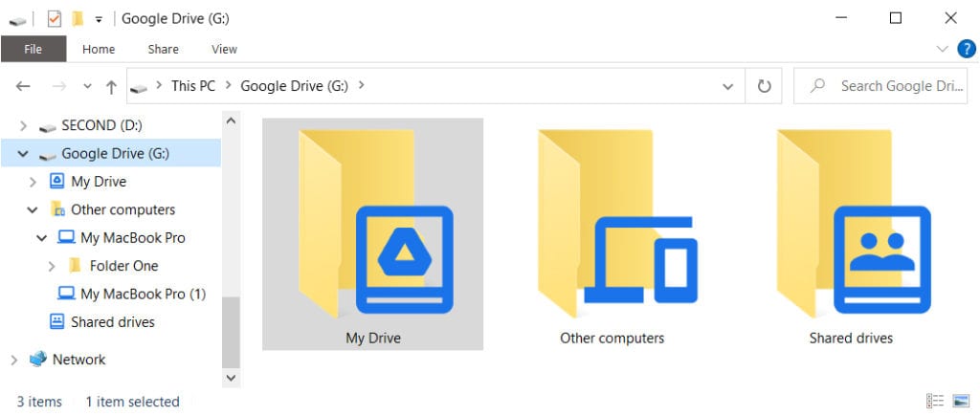Select My MacBook Pro (1) in the tree
The image size is (980, 416).
coord(144,294)
